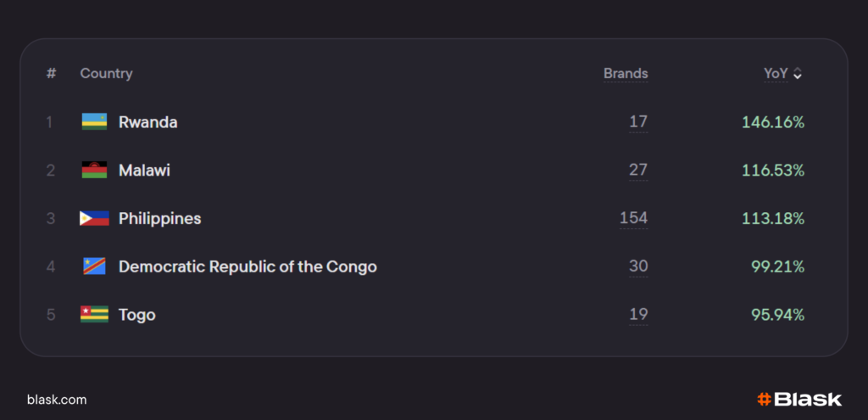Click the Philippines brands count 154
868x420 pixels.
click(x=633, y=218)
